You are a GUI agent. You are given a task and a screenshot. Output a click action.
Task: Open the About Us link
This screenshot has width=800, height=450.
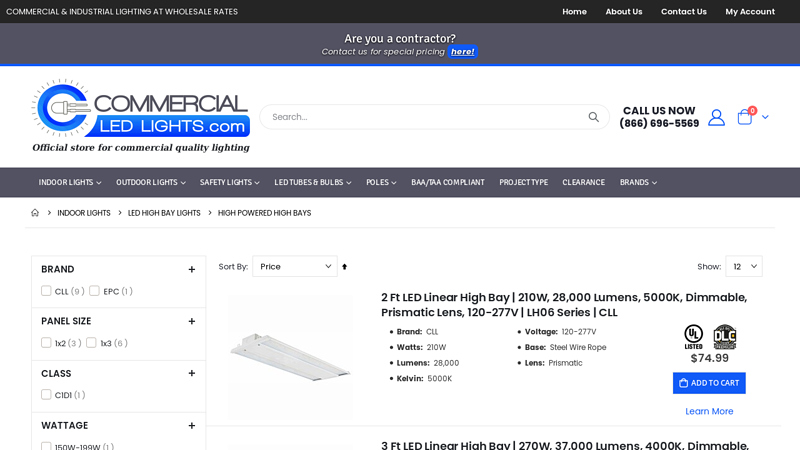pyautogui.click(x=624, y=11)
